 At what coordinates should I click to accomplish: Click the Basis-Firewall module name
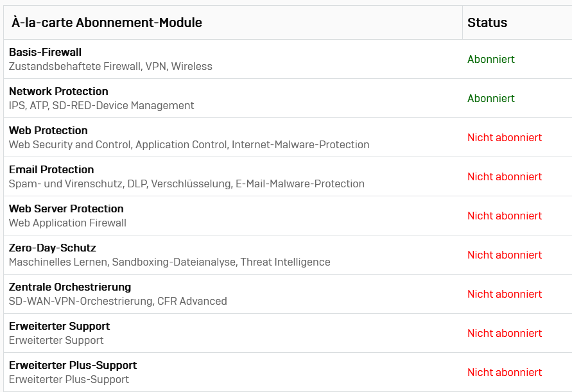pyautogui.click(x=45, y=52)
